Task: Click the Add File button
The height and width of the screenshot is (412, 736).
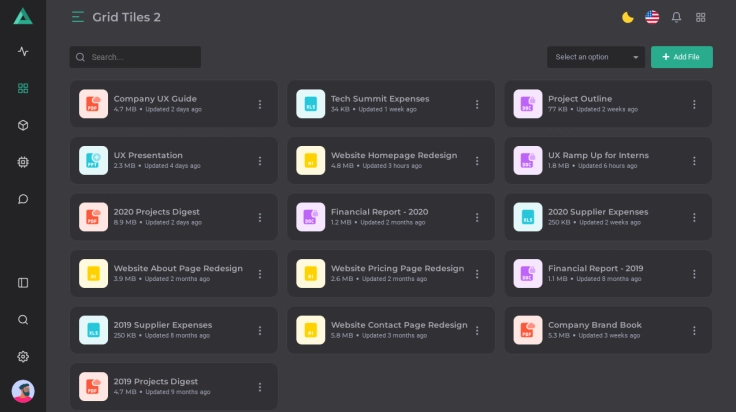Action: tap(681, 57)
